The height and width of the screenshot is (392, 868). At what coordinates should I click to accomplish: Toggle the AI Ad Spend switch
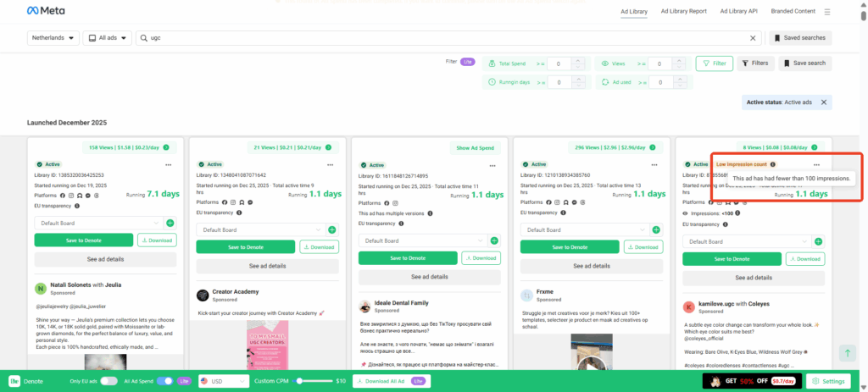click(x=164, y=381)
